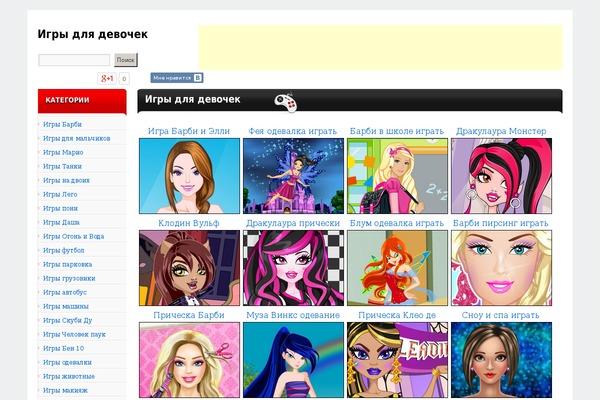
Task: Focus the search input field
Action: pos(74,60)
